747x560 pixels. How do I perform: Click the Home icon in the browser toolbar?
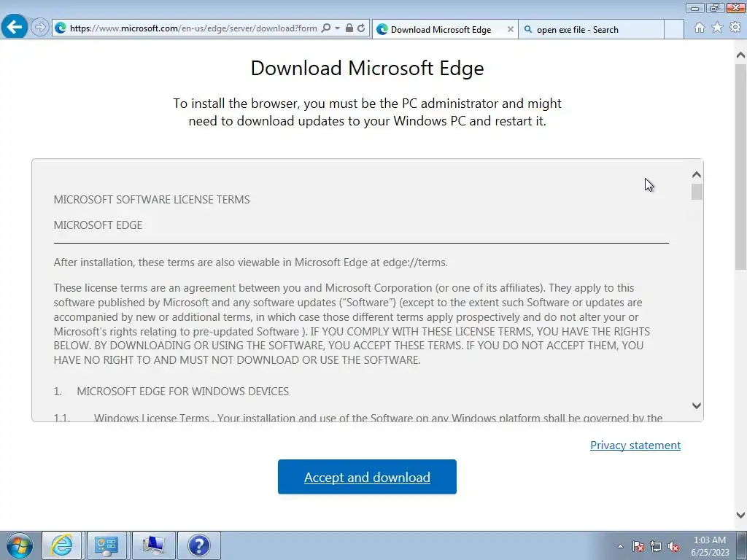[x=700, y=28]
